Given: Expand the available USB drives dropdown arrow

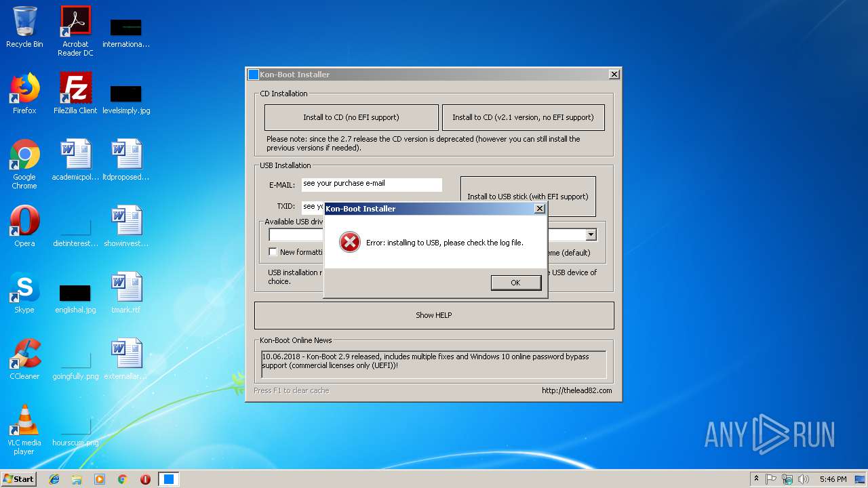Looking at the screenshot, I should (591, 235).
